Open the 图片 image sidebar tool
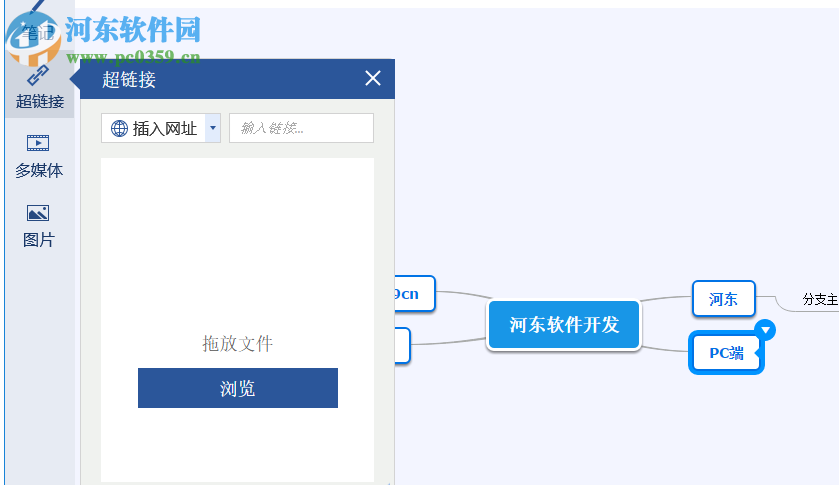The width and height of the screenshot is (839, 485). point(39,226)
